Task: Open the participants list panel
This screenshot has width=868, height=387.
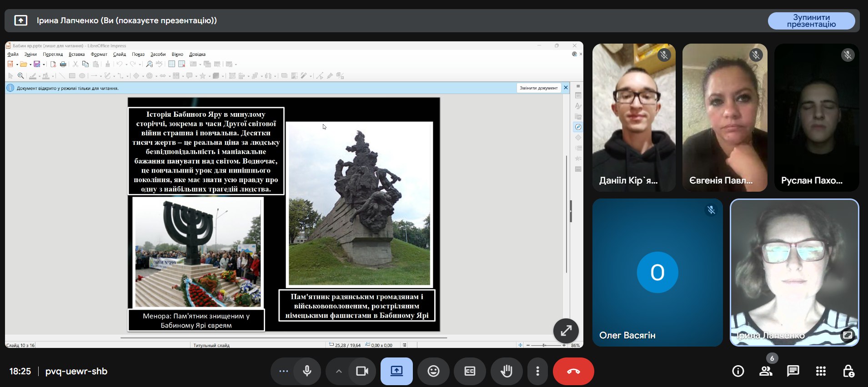Action: pyautogui.click(x=766, y=371)
